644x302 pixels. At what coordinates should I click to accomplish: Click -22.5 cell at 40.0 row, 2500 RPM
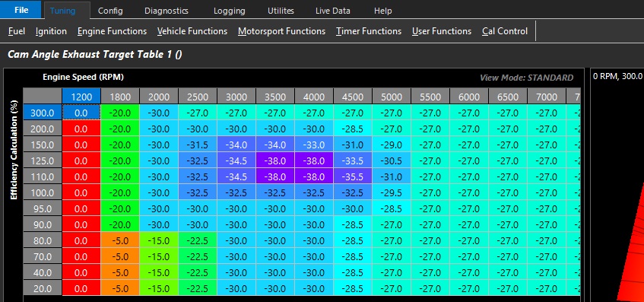[198, 273]
